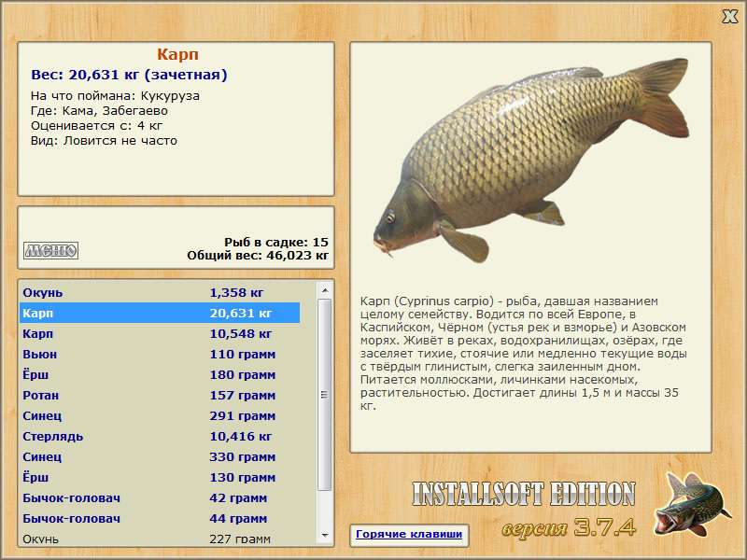Select Вьюн 110 грамм
Image resolution: width=747 pixels, height=560 pixels.
[159, 355]
